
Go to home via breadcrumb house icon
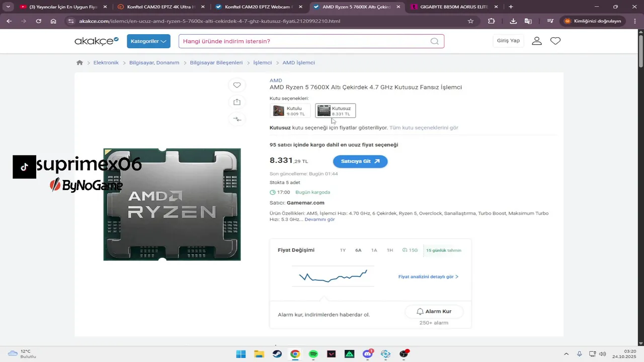tap(79, 63)
